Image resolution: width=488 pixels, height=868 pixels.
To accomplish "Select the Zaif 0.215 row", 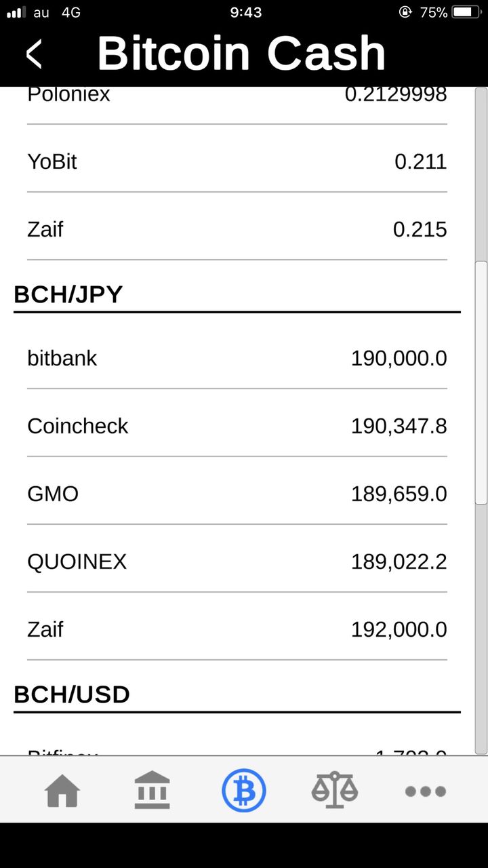I will click(x=237, y=229).
